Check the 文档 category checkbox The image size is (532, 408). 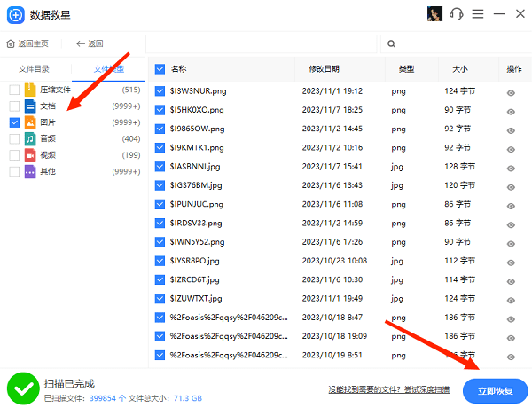(14, 106)
